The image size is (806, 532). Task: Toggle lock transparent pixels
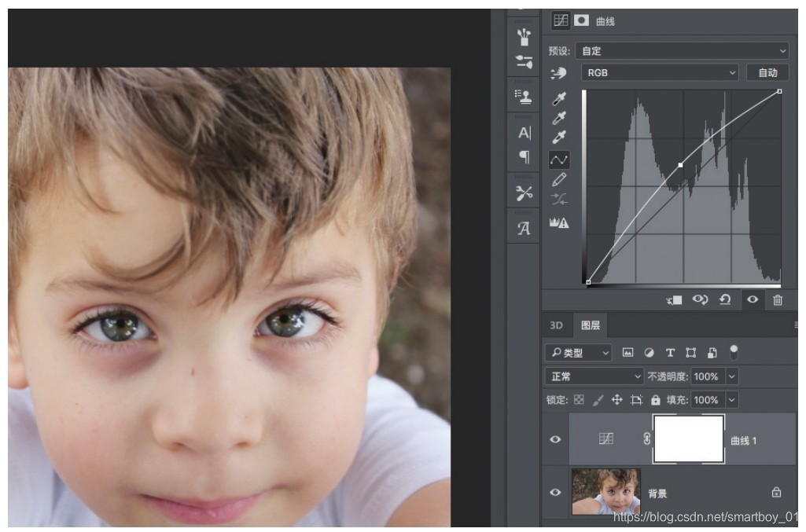(579, 399)
